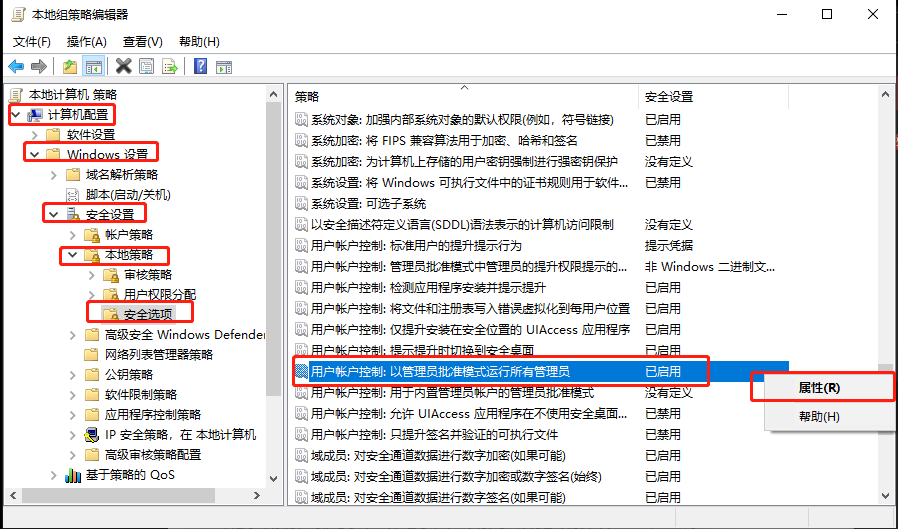The image size is (898, 529).
Task: Click the blue Help question mark icon
Action: pyautogui.click(x=200, y=66)
